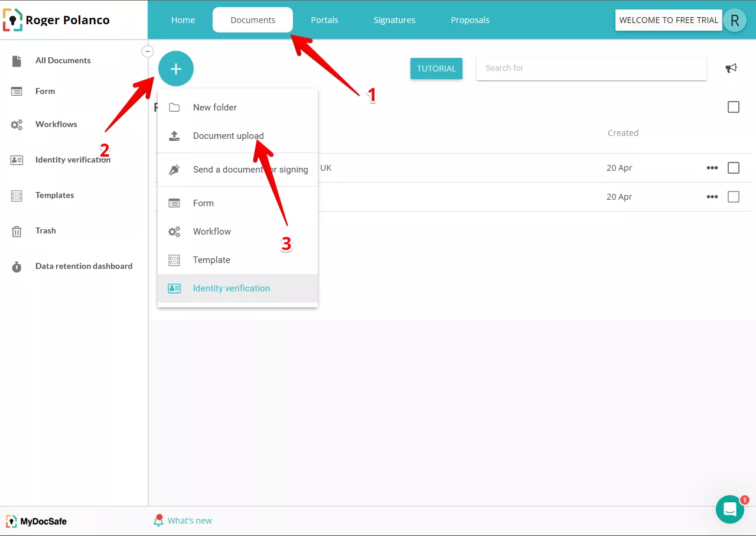Check the second document row checkbox
Image resolution: width=756 pixels, height=536 pixels.
734,197
